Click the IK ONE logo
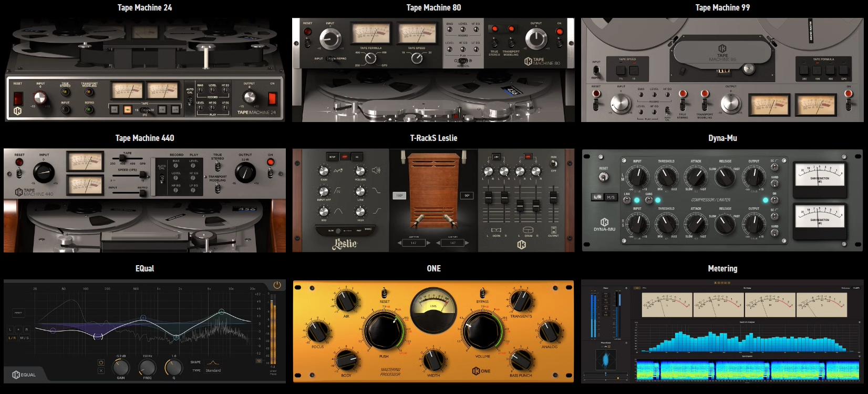The width and height of the screenshot is (868, 394). [x=481, y=371]
